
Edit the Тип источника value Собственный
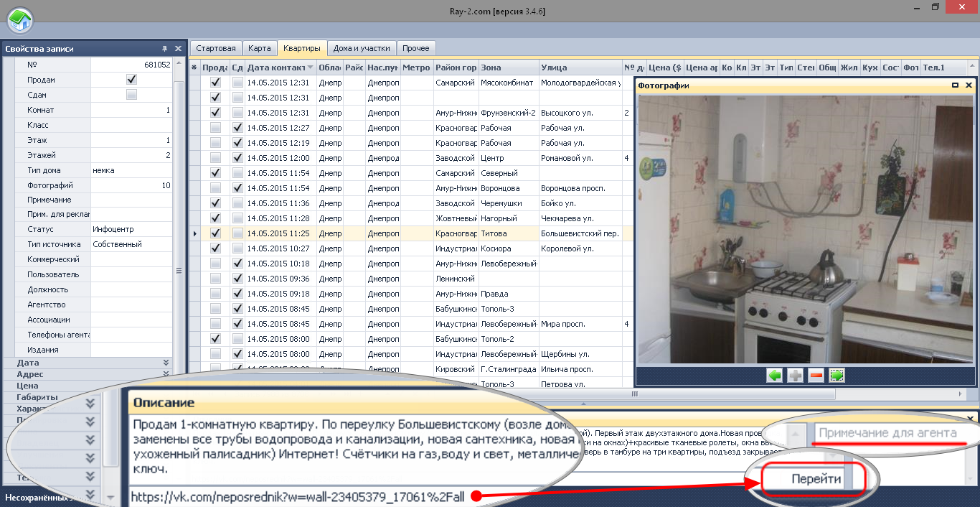pyautogui.click(x=131, y=245)
